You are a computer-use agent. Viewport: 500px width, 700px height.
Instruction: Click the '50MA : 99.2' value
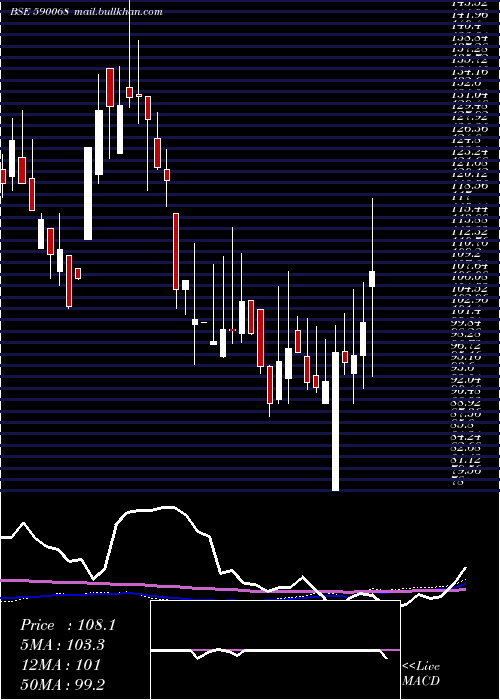click(x=62, y=684)
